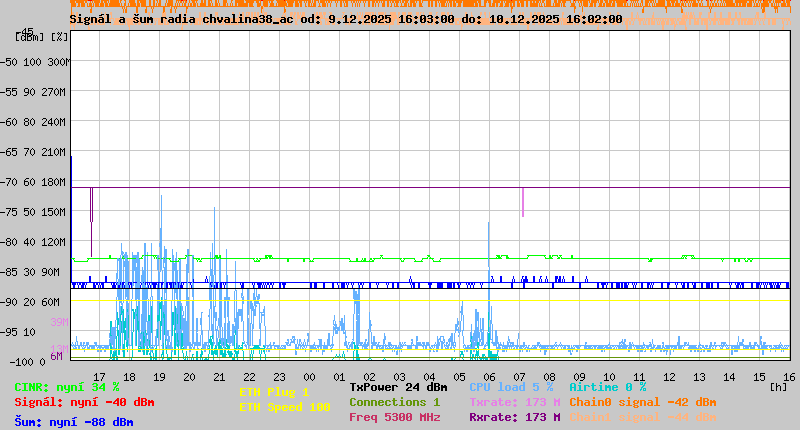Click the '-80 40 120M' y-axis label

point(35,242)
